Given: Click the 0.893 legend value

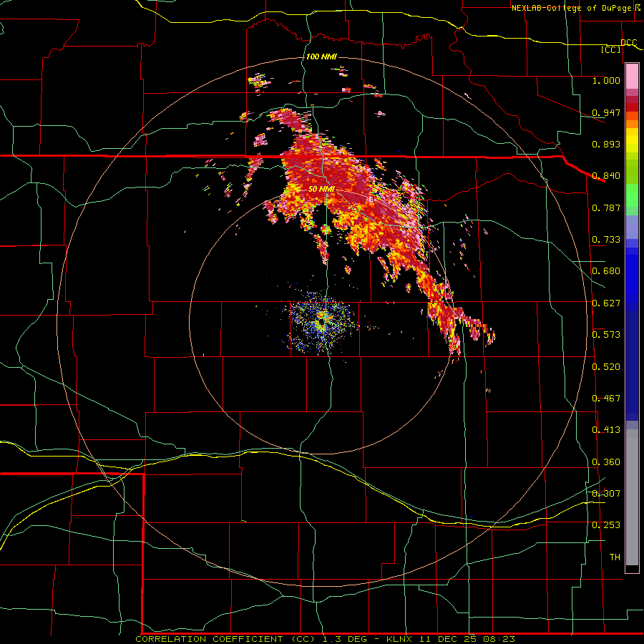Looking at the screenshot, I should point(606,144).
